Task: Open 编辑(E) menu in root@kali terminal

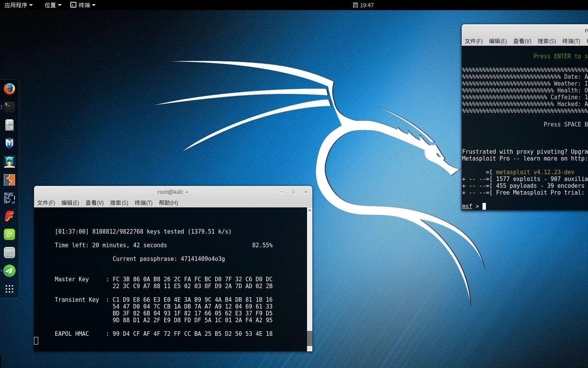Action: point(70,203)
